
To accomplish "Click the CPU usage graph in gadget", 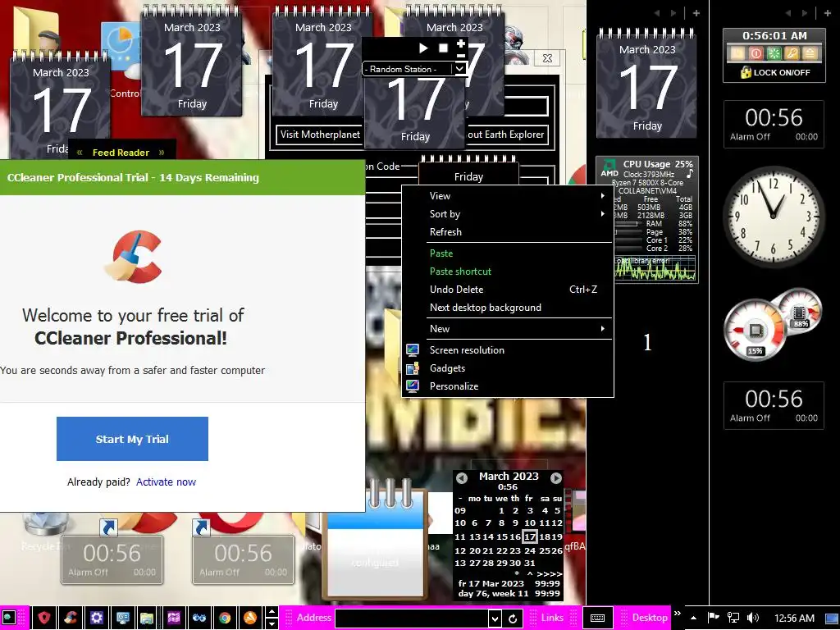I will coord(655,268).
